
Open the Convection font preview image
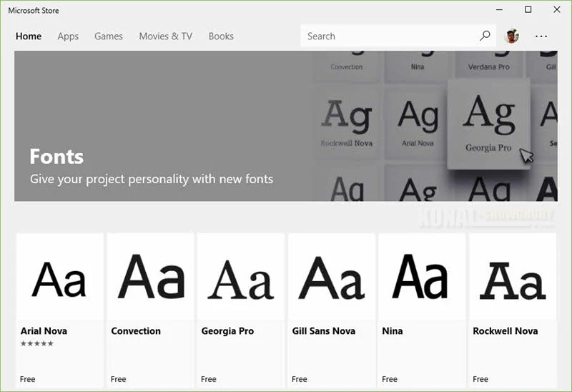pos(151,277)
